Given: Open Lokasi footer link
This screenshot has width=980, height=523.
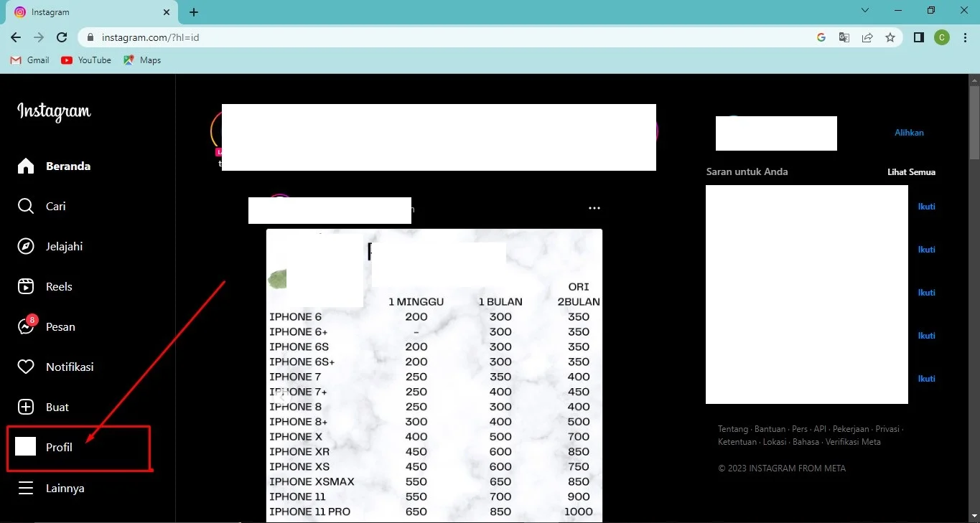Looking at the screenshot, I should (x=774, y=442).
